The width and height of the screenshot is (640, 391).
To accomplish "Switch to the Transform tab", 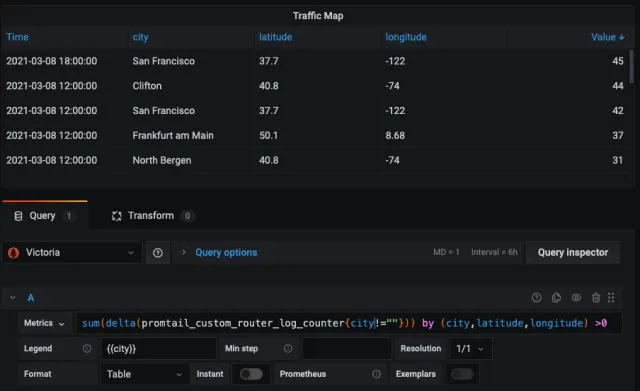I will pos(153,215).
